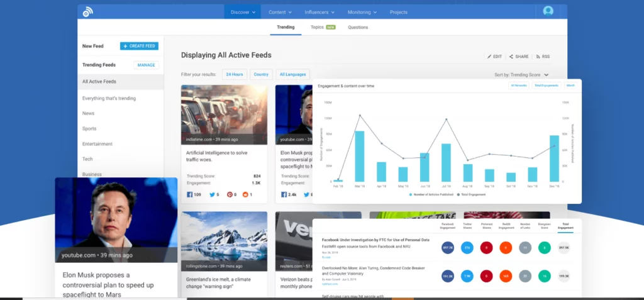644x300 pixels.
Task: Click the 11 number of links circle
Action: (525, 248)
